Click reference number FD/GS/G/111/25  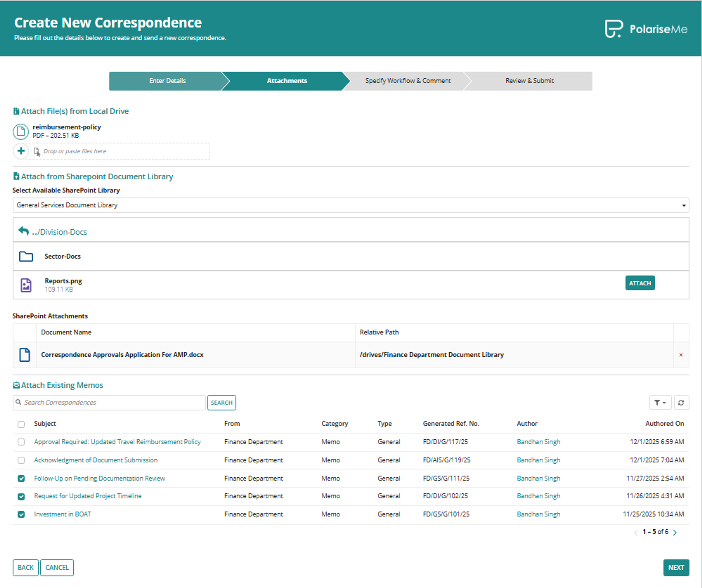[446, 478]
